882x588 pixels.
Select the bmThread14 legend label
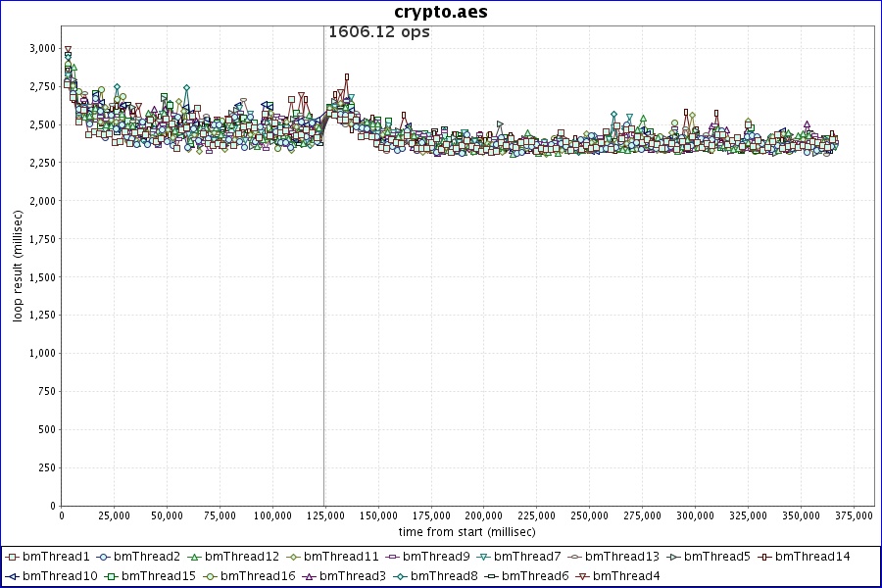coord(811,557)
